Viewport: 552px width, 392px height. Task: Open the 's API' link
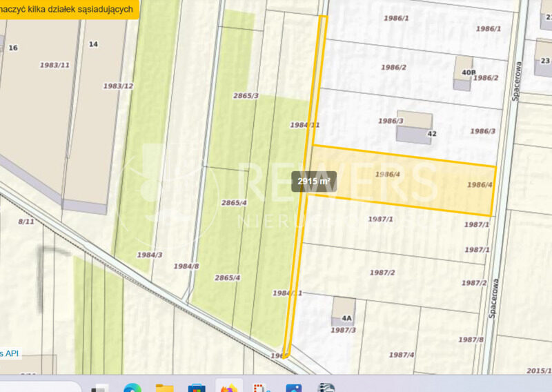click(10, 353)
